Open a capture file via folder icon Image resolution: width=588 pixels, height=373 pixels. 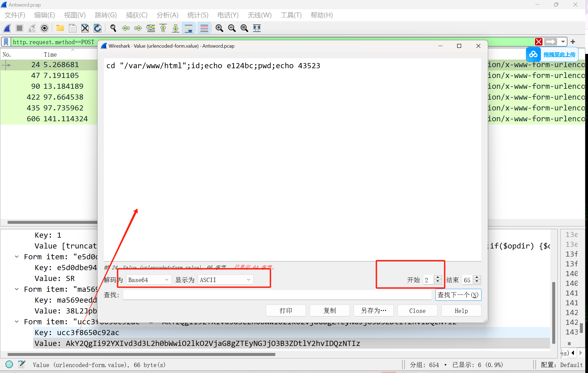tap(60, 28)
